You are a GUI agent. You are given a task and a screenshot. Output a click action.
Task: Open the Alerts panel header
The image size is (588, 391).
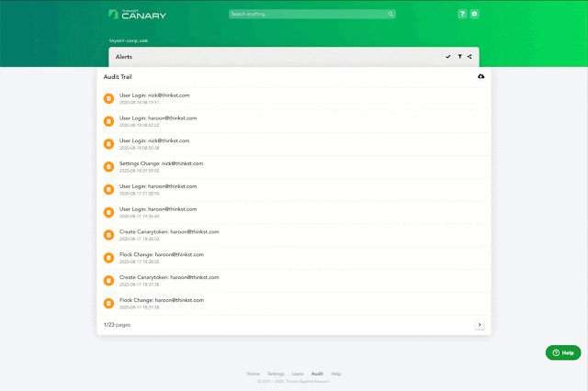click(x=294, y=57)
